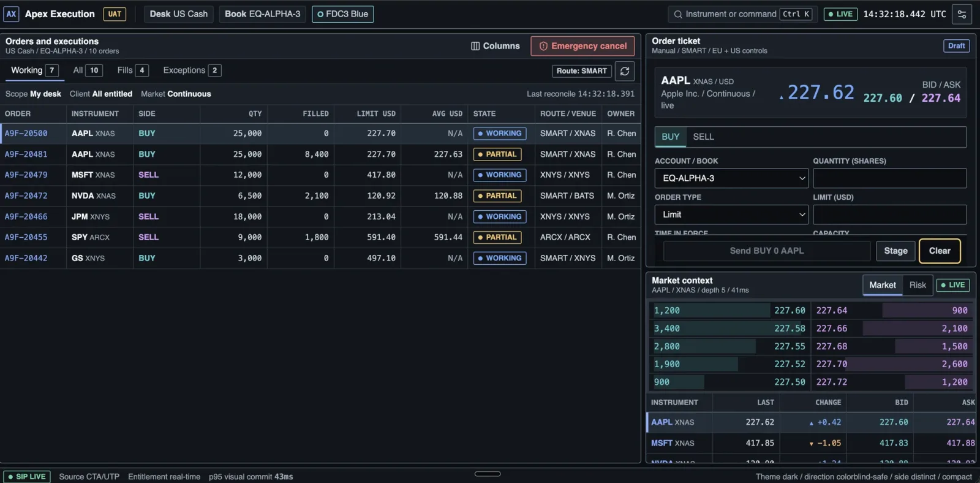The width and height of the screenshot is (980, 483).
Task: Switch to the All orders tab
Action: click(88, 70)
